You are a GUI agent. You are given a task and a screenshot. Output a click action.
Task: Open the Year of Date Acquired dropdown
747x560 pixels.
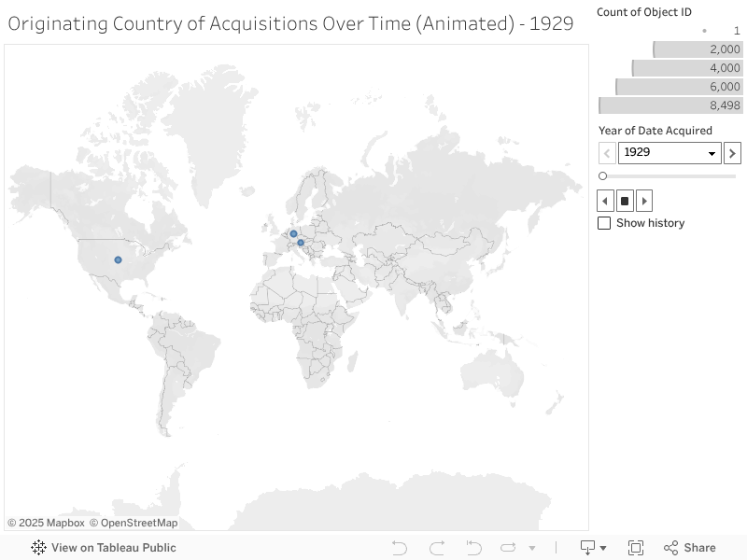tap(669, 153)
